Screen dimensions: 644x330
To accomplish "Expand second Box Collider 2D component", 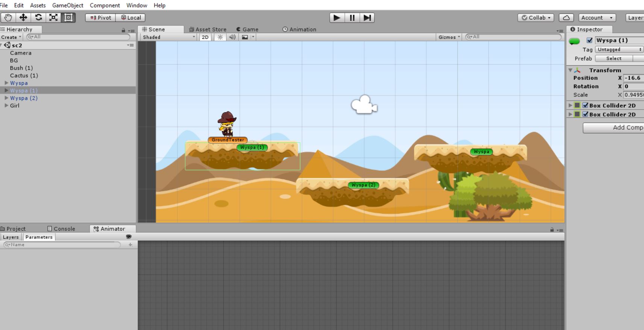I will (x=570, y=114).
